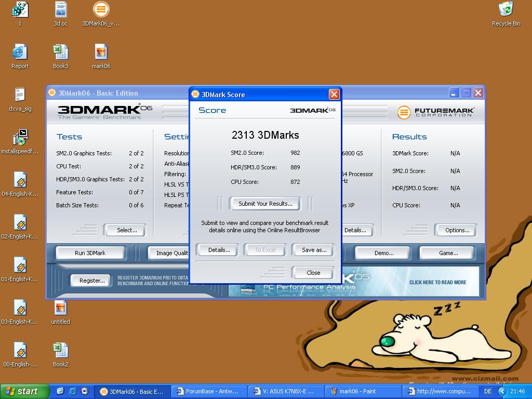Click the To Excel button
The height and width of the screenshot is (399, 532).
tap(265, 250)
